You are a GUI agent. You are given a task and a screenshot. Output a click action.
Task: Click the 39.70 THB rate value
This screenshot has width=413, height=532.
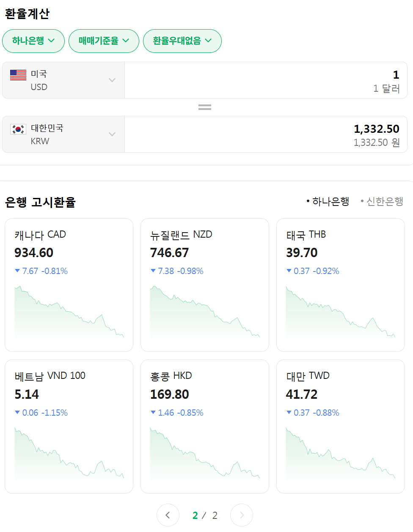(302, 253)
